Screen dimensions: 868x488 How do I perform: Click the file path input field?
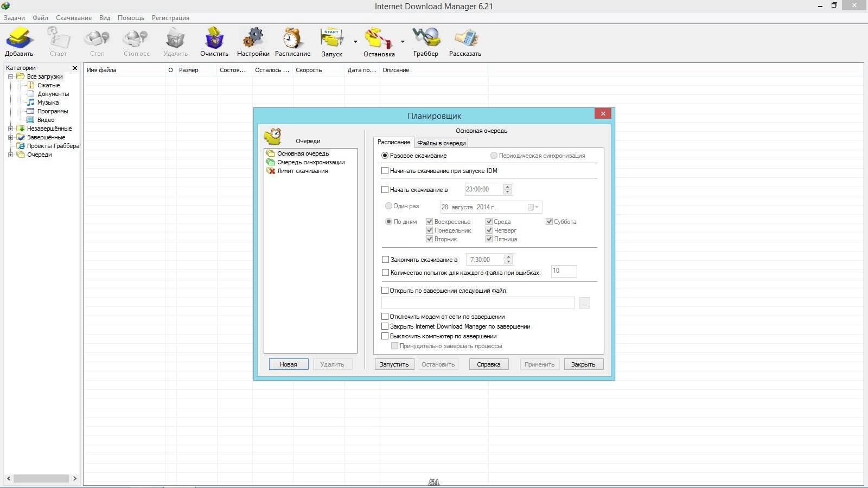(x=477, y=303)
